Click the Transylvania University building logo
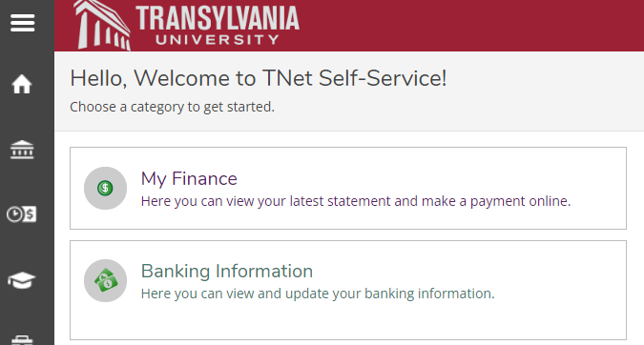 103,26
